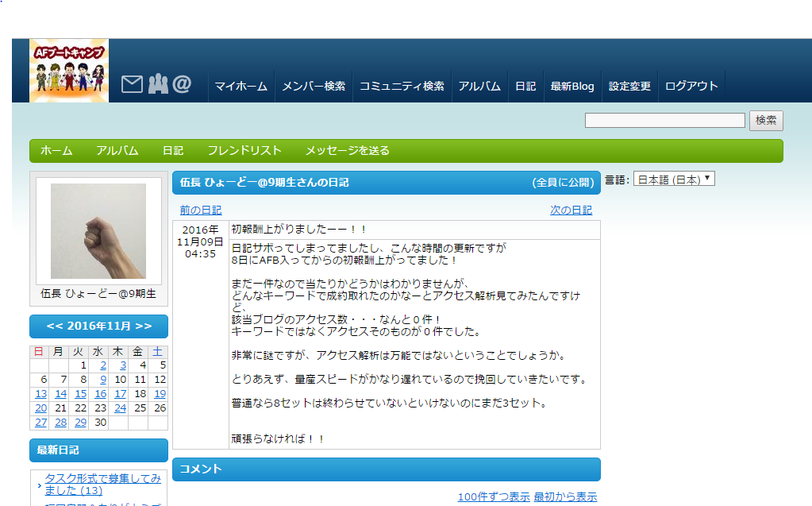This screenshot has width=812, height=506.
Task: Open the fist profile photo
Action: (x=98, y=231)
